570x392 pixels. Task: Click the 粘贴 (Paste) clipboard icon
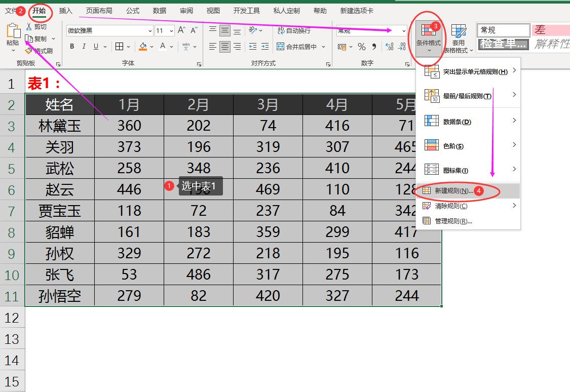tap(13, 31)
